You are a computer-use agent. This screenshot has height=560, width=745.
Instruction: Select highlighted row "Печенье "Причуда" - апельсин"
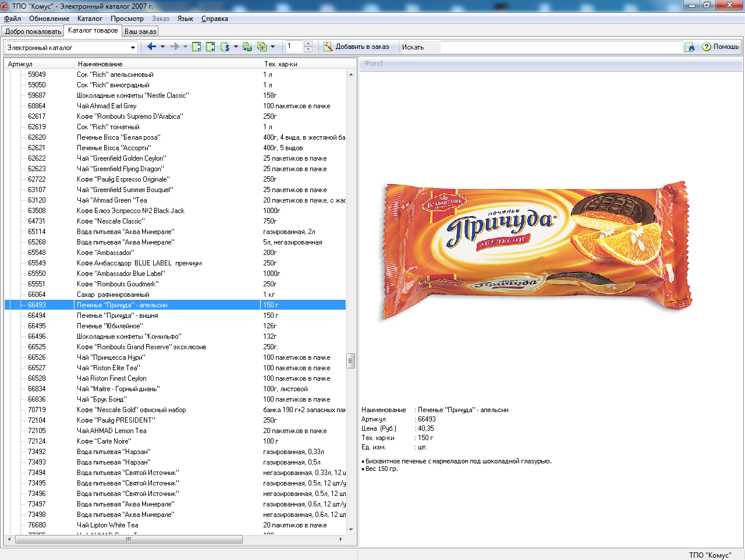175,305
